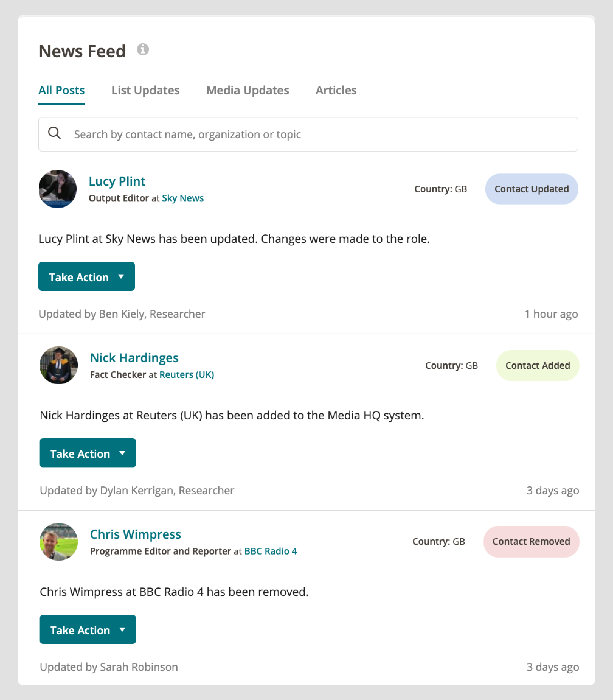Click the search magnifier icon
This screenshot has height=700, width=613.
click(x=55, y=133)
